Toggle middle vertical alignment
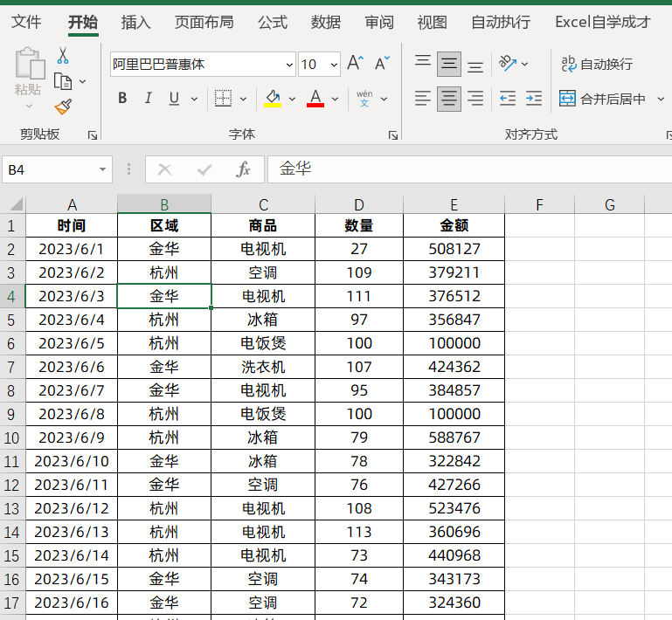 [448, 65]
